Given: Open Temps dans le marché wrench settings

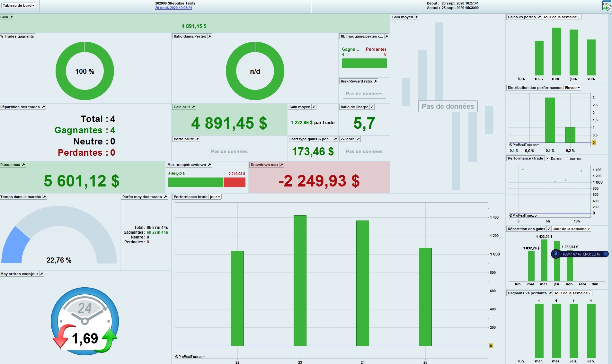Looking at the screenshot, I should tap(45, 197).
